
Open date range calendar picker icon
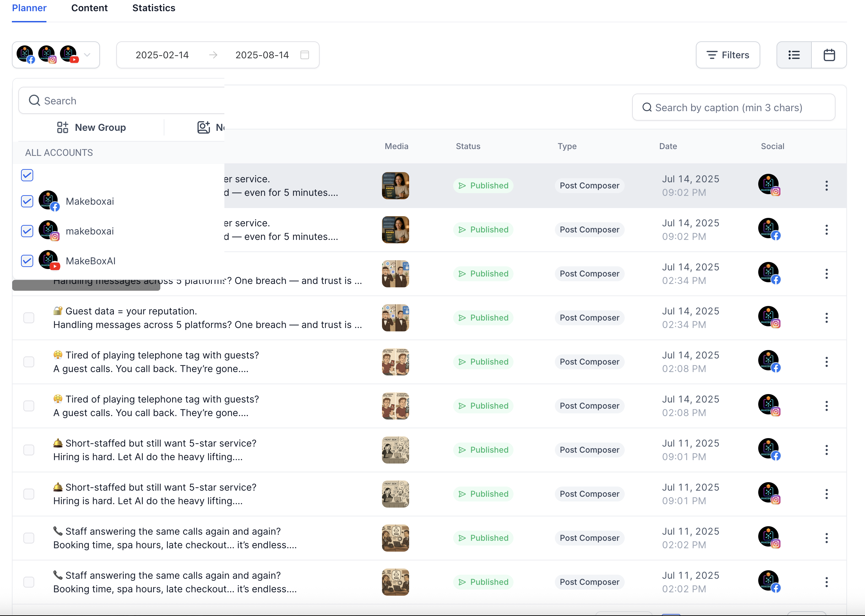tap(304, 55)
